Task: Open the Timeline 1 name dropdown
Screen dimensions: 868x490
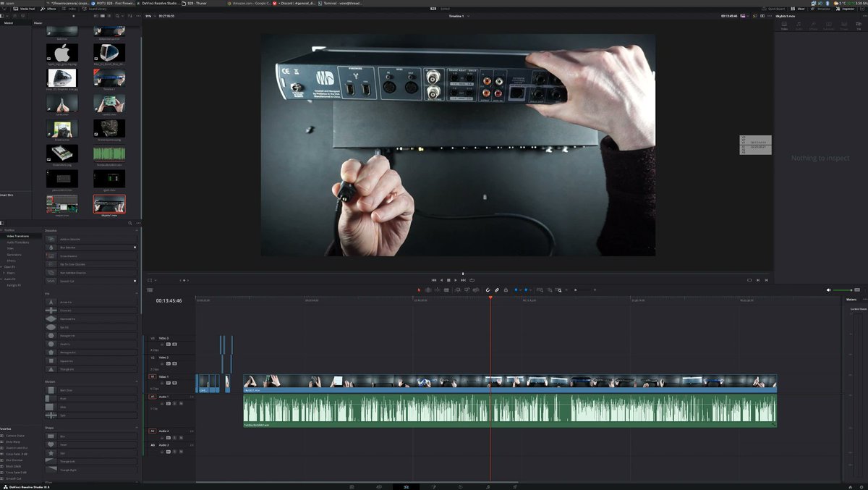Action: tap(458, 15)
